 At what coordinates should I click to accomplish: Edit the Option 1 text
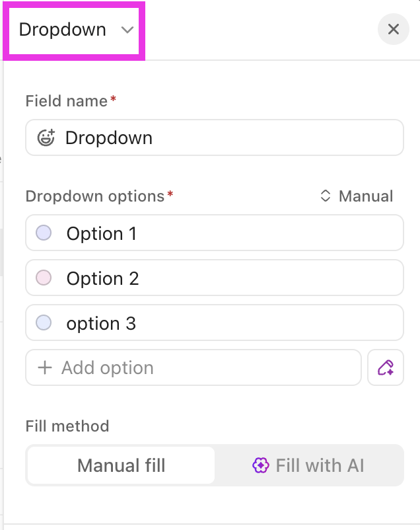coord(102,233)
